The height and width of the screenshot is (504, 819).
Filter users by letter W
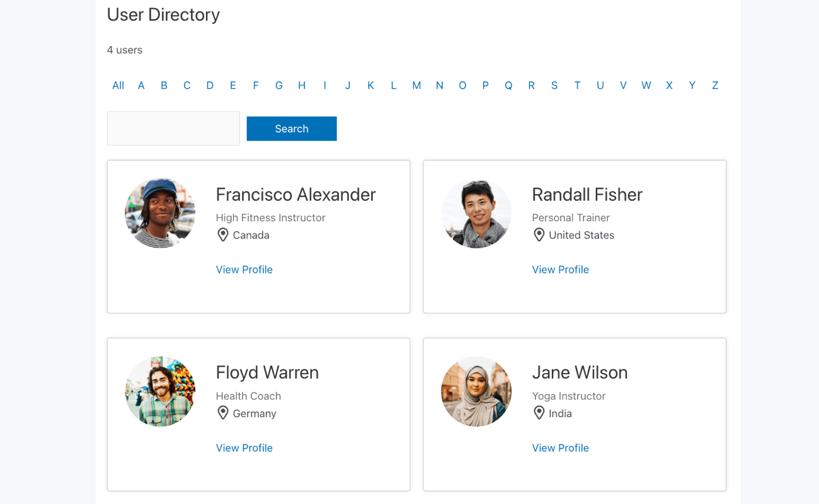pyautogui.click(x=646, y=86)
